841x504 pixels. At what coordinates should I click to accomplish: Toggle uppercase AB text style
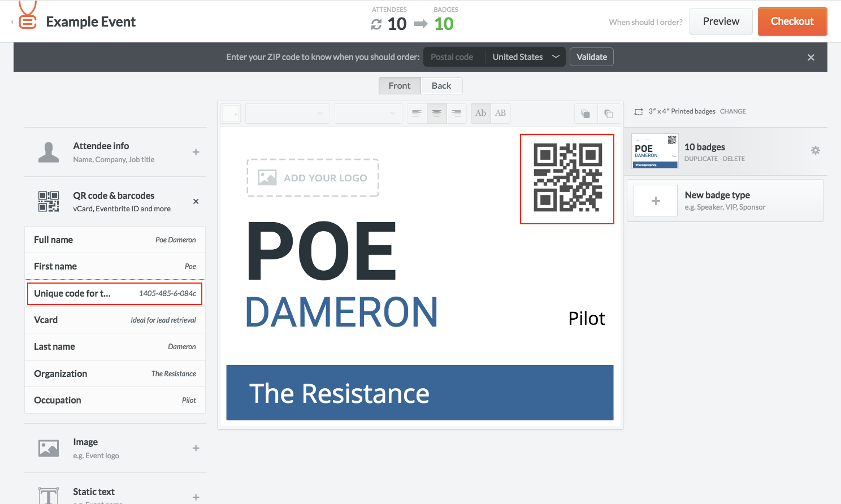[x=501, y=114]
